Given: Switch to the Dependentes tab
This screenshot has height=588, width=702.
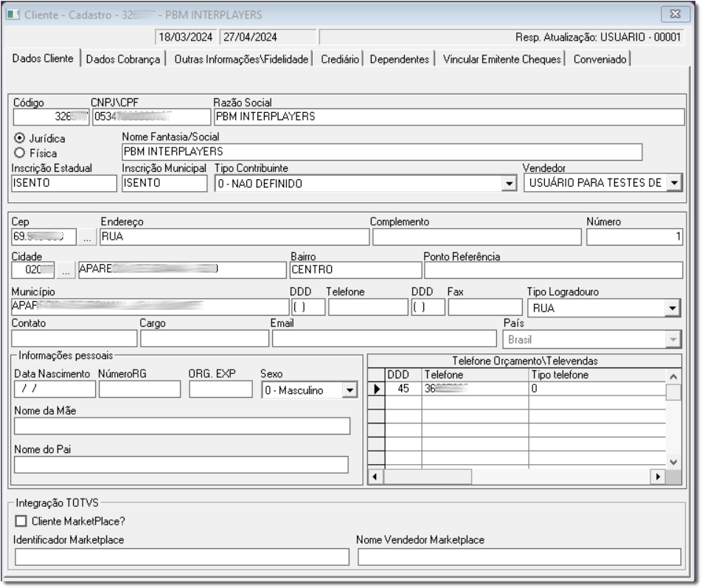Looking at the screenshot, I should pos(400,59).
